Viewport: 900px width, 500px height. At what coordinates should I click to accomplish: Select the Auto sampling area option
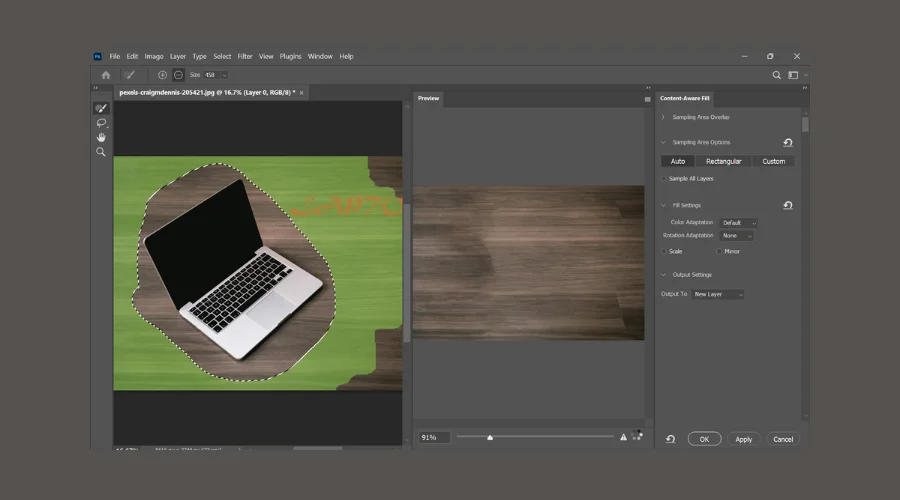(678, 161)
